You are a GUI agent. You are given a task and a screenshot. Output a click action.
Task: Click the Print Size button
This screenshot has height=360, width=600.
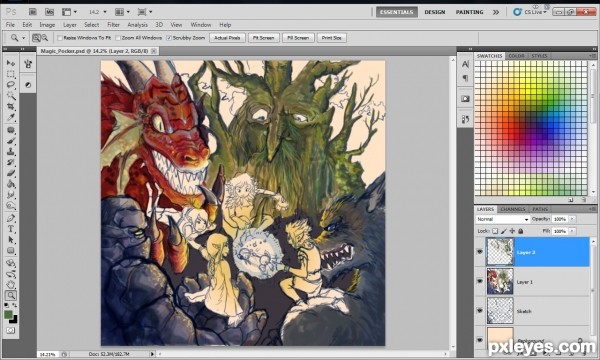pos(331,38)
